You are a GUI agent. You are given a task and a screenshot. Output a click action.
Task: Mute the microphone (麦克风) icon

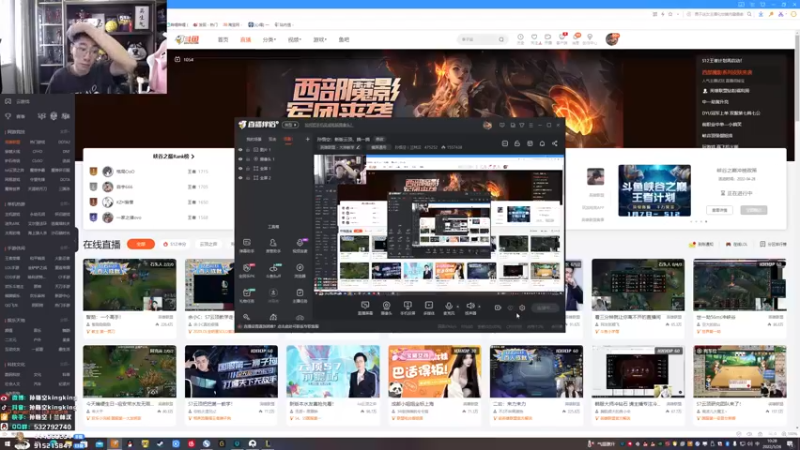(x=449, y=308)
